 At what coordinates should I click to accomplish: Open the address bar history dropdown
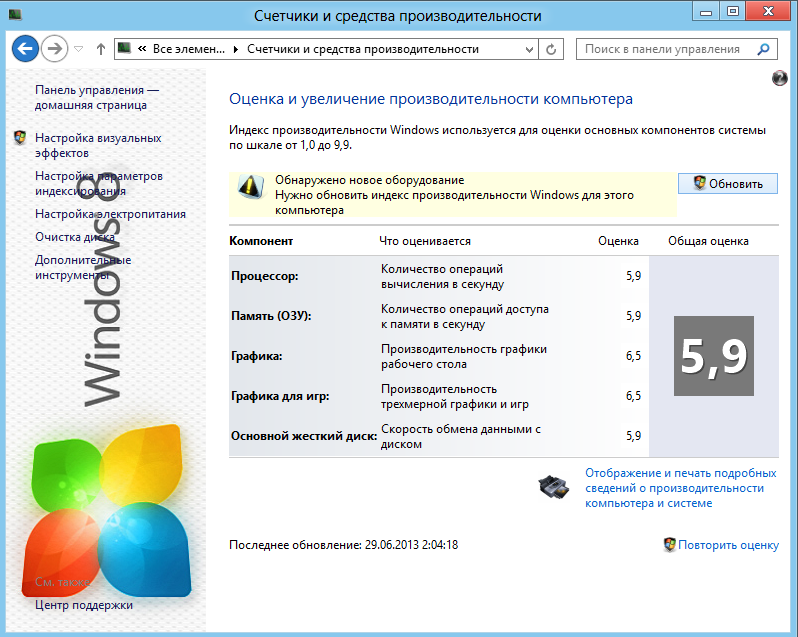pyautogui.click(x=529, y=50)
